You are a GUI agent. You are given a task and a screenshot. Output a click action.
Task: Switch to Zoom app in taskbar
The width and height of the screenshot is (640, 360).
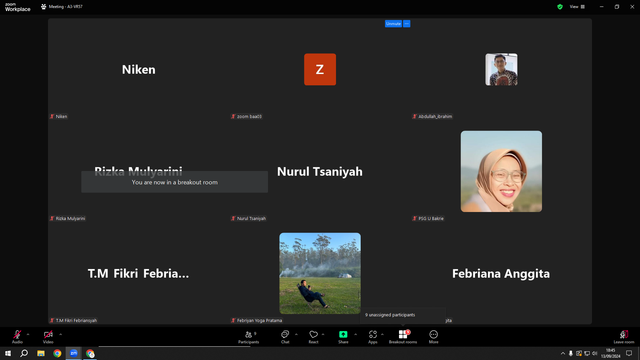73,353
